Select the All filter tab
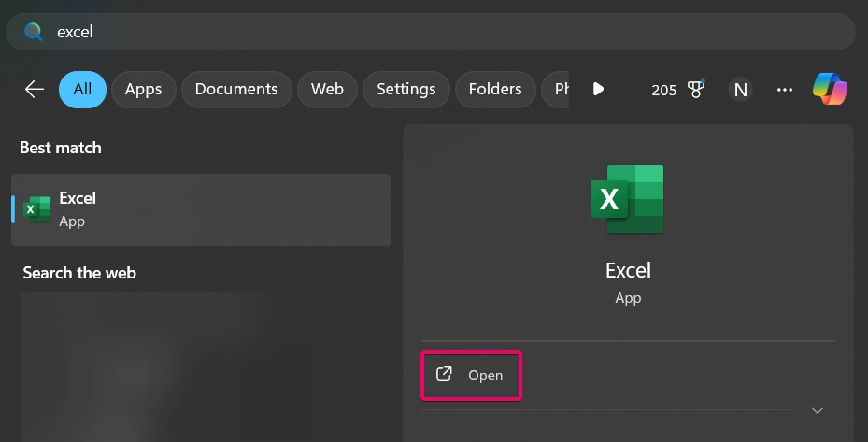 [x=82, y=89]
